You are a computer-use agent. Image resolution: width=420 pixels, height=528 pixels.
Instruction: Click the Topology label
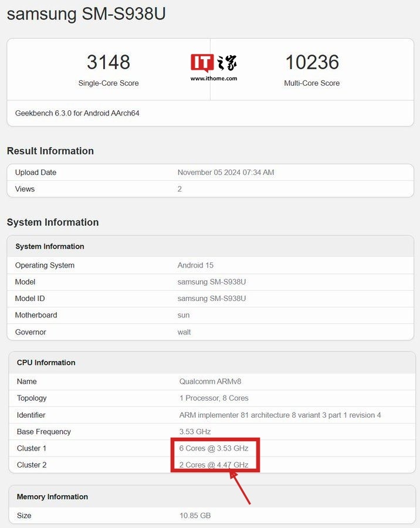pyautogui.click(x=32, y=398)
